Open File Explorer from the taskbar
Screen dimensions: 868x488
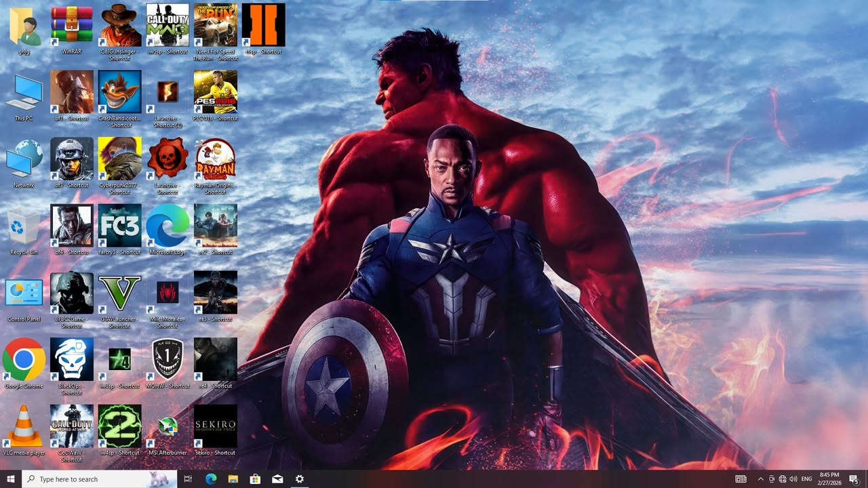233,479
